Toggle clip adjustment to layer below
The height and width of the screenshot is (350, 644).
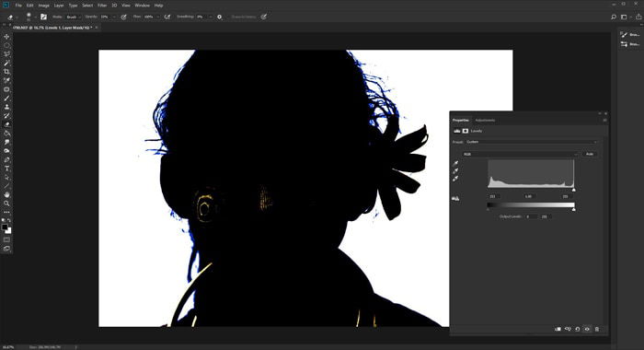pyautogui.click(x=558, y=329)
